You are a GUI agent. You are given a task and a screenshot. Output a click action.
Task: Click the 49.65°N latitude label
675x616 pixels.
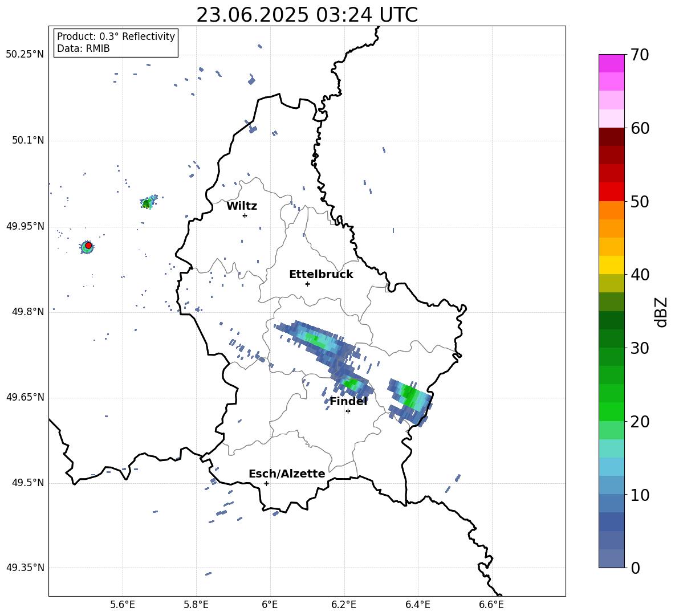tap(25, 398)
